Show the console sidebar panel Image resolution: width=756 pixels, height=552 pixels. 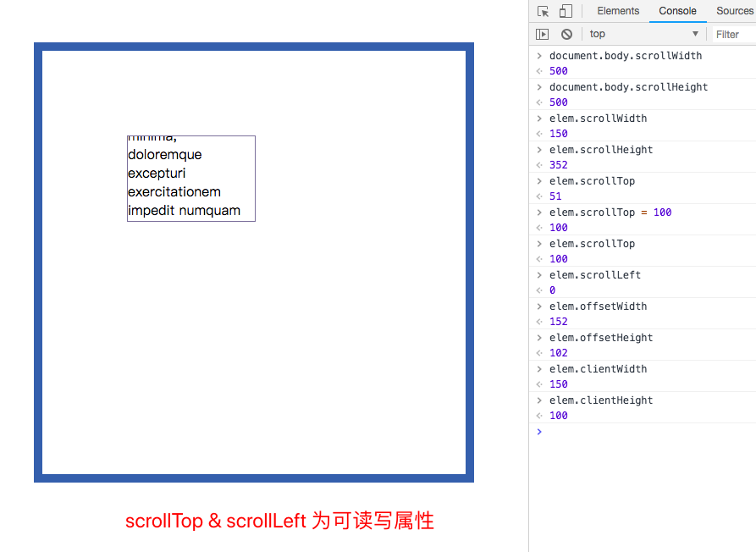(x=543, y=34)
